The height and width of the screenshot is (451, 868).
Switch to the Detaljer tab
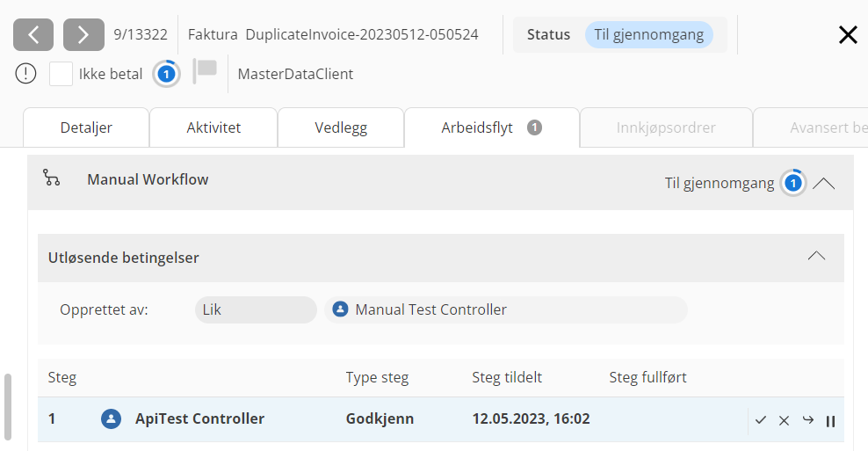(86, 127)
